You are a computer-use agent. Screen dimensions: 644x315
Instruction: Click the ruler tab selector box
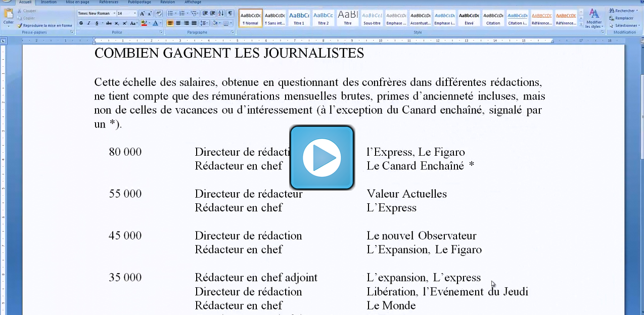click(4, 40)
